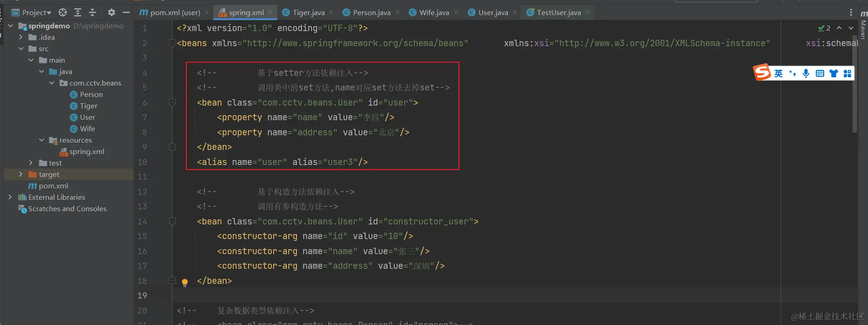Click the alias name="user" code line
This screenshot has width=868, height=325.
point(282,162)
